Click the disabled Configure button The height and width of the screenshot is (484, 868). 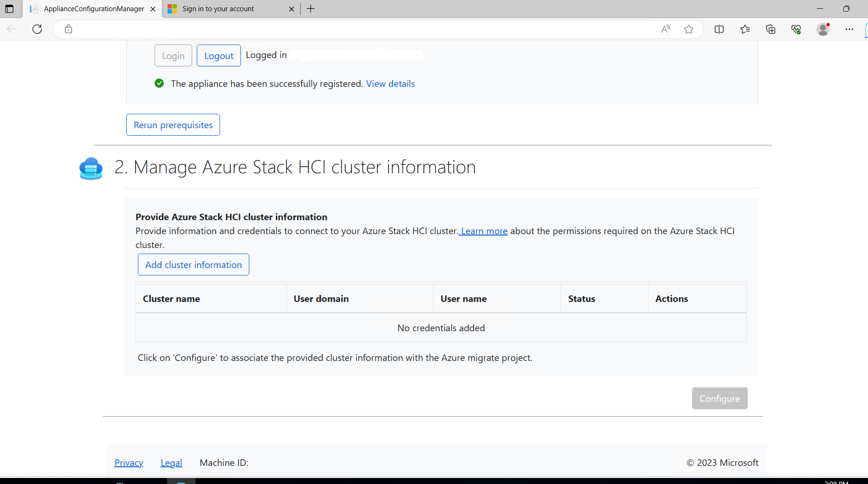click(720, 399)
